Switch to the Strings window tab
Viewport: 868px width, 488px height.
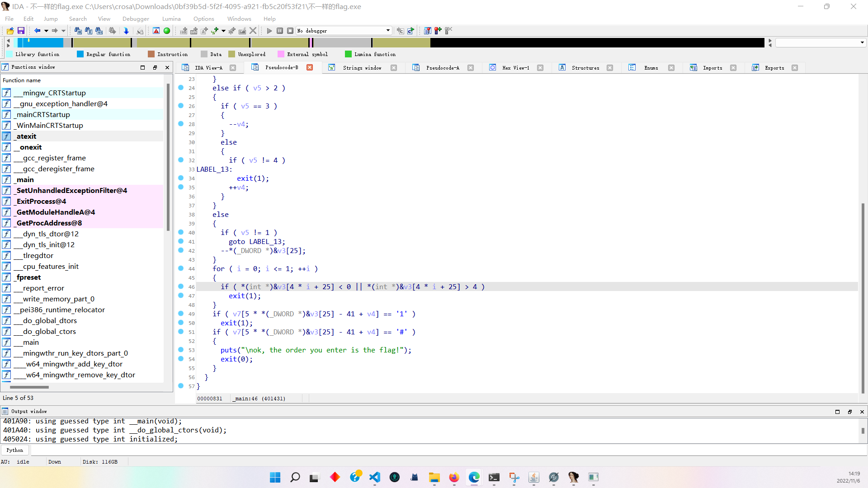[362, 68]
